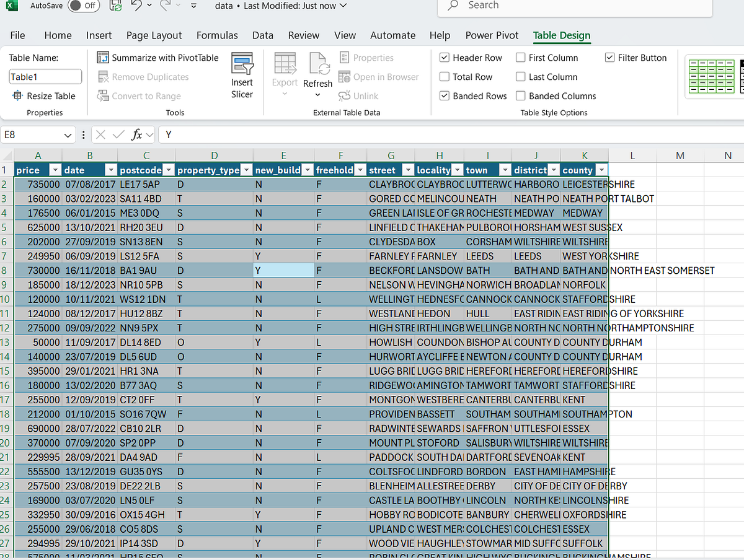
Task: Open the price column filter dropdown
Action: [55, 169]
